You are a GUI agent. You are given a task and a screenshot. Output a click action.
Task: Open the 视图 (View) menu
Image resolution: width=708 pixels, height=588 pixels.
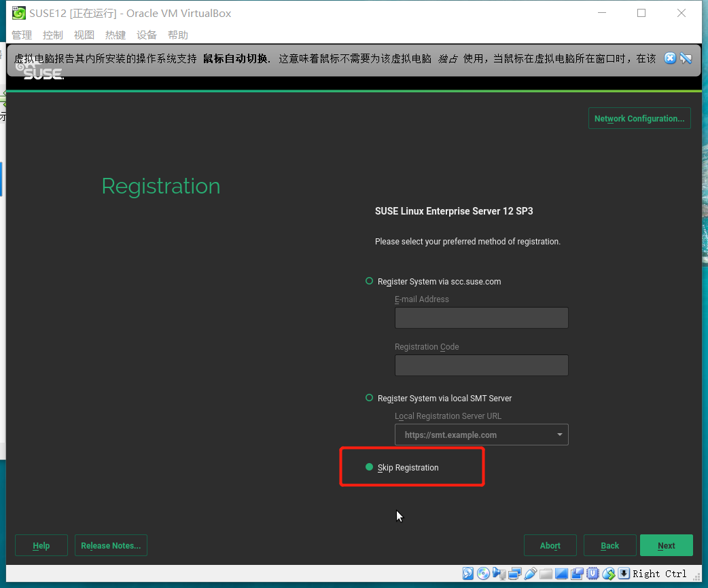[84, 35]
